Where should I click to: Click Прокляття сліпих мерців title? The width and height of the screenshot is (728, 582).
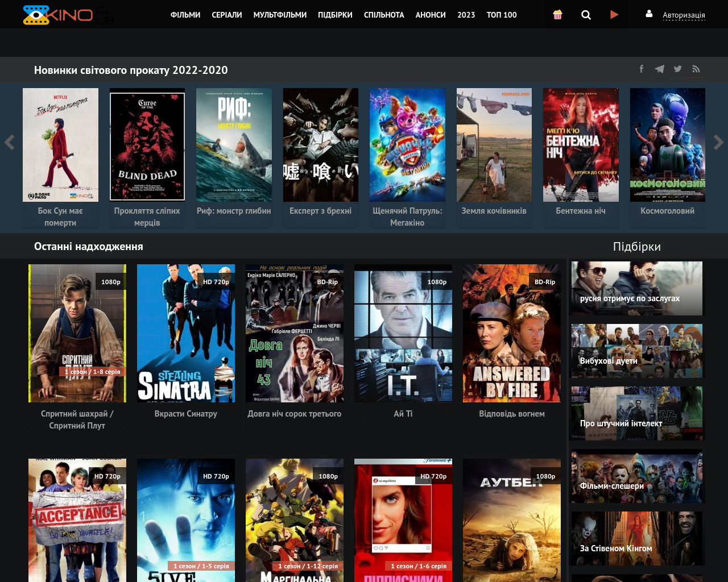click(x=147, y=217)
